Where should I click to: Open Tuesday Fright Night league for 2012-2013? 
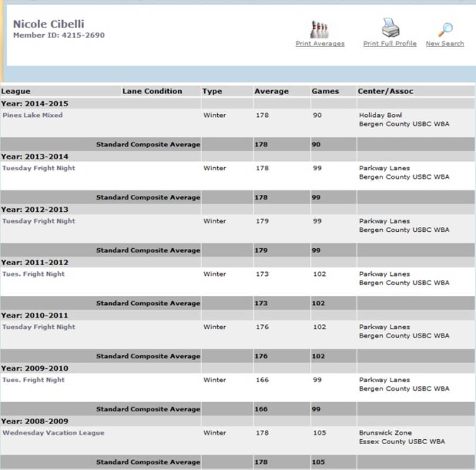tap(39, 221)
